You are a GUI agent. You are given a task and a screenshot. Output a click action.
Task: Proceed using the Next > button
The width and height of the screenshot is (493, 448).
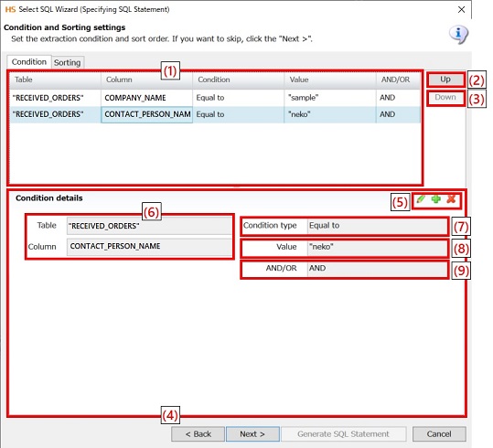252,434
